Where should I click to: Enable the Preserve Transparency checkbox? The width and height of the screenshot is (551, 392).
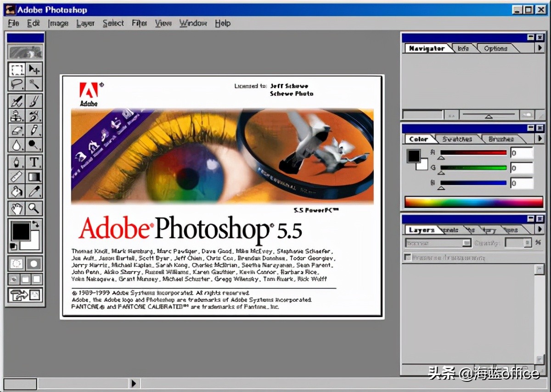coord(408,258)
